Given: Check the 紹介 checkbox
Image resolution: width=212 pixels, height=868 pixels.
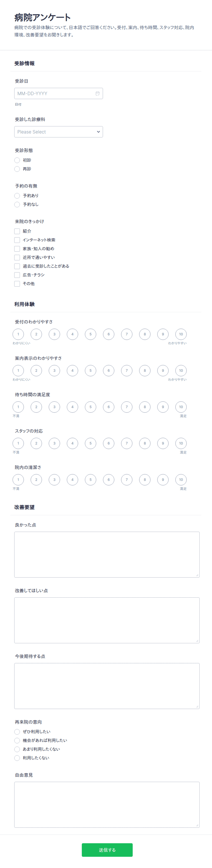Looking at the screenshot, I should pos(17,231).
